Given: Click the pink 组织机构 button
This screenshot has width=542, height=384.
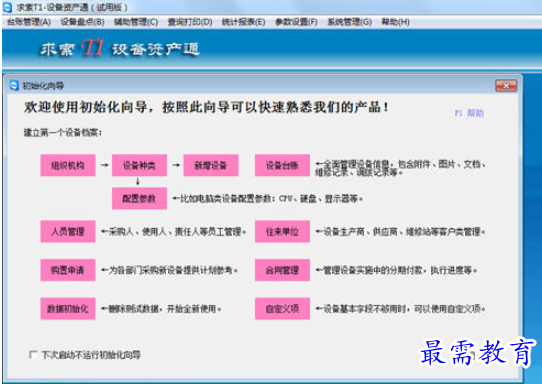Looking at the screenshot, I should [x=68, y=165].
